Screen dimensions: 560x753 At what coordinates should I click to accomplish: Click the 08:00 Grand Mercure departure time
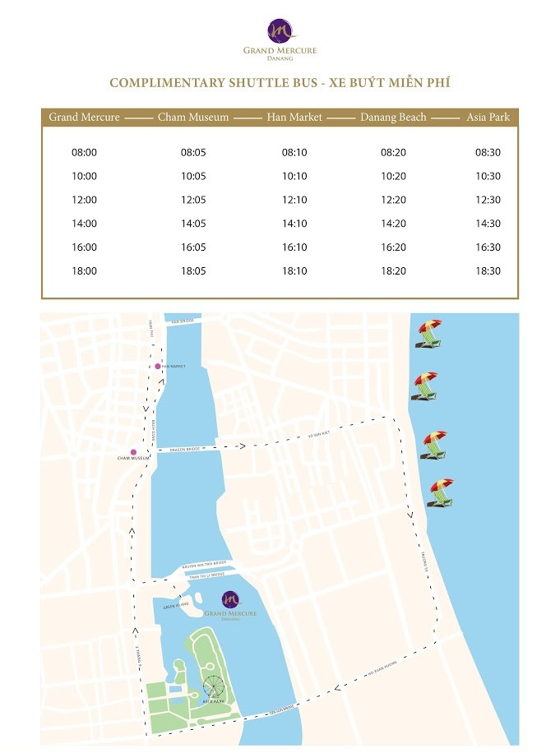[x=84, y=153]
